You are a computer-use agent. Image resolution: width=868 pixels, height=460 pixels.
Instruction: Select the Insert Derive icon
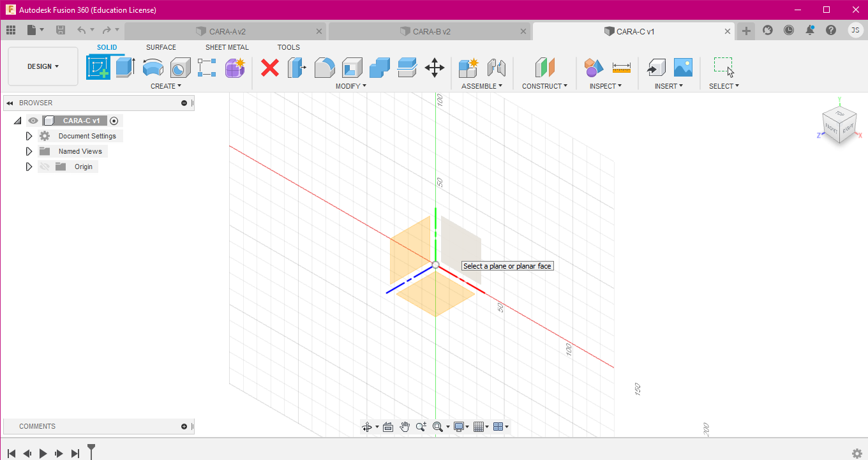click(655, 67)
